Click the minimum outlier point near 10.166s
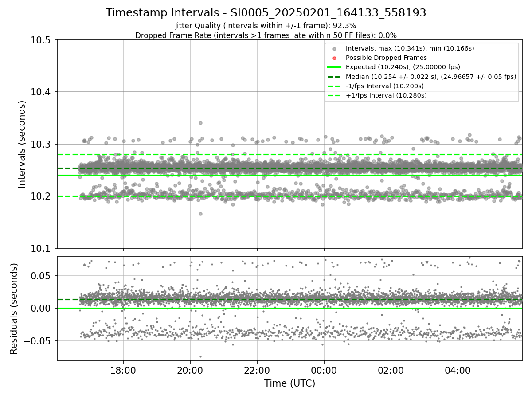 tap(200, 214)
